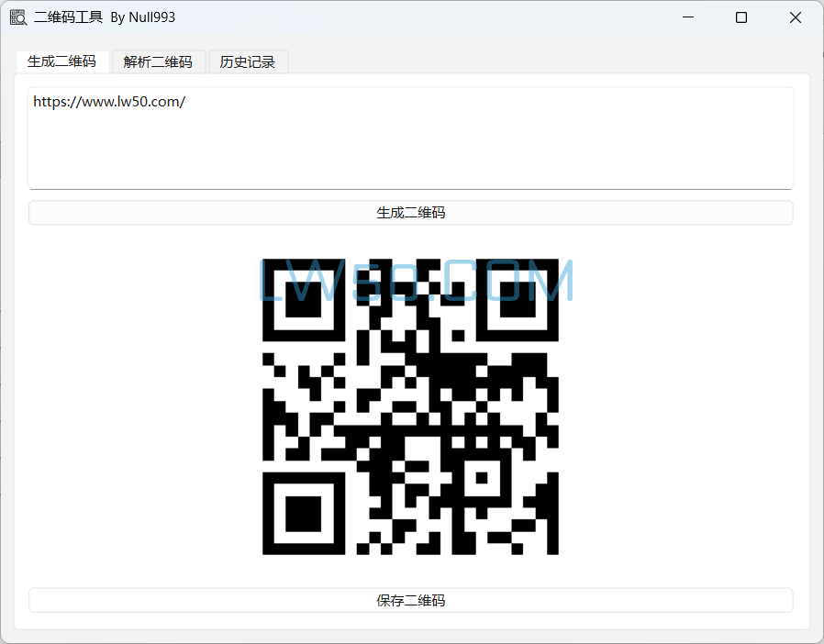This screenshot has height=644, width=824.
Task: Maximize the QR code tool window
Action: (x=741, y=17)
